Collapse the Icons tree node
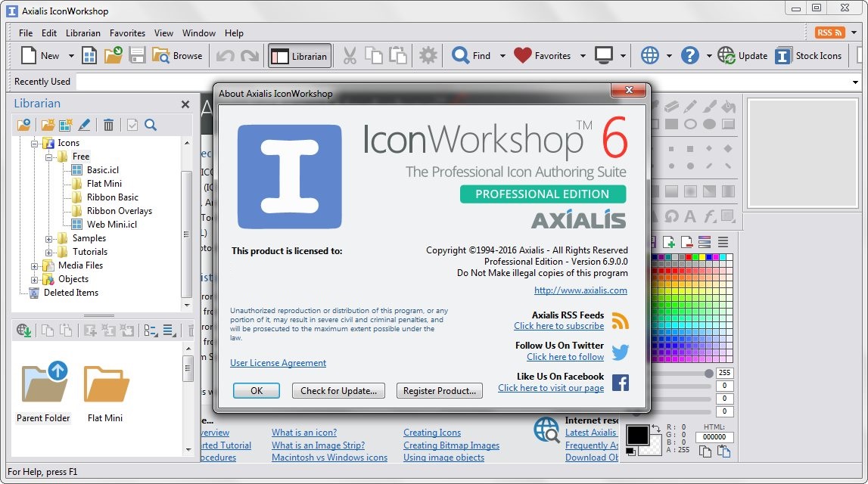This screenshot has width=868, height=484. pos(34,143)
